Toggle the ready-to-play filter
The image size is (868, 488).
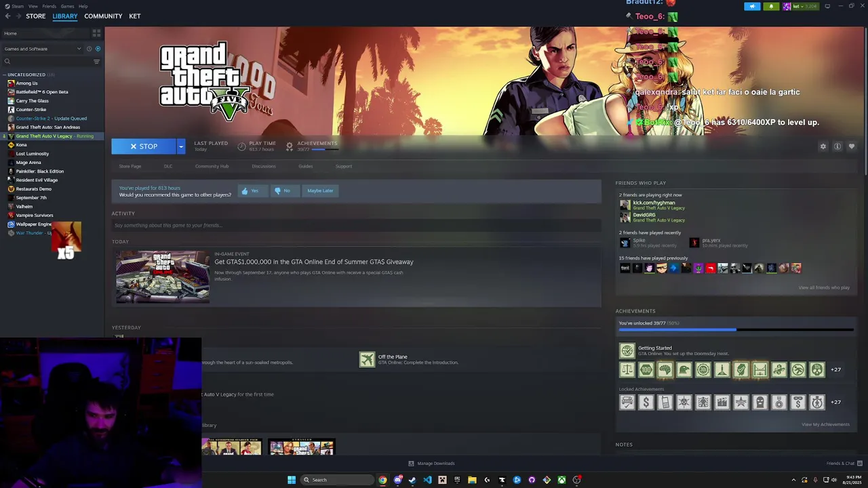[x=98, y=49]
